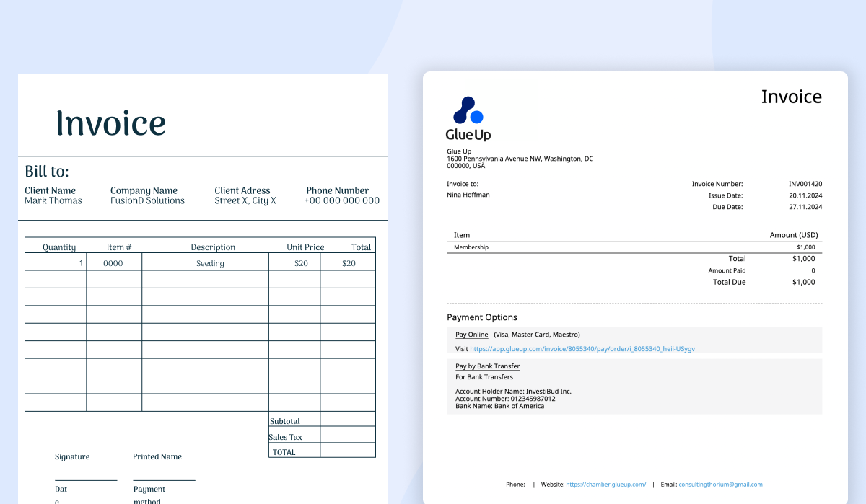Viewport: 866px width, 504px height.
Task: Select the Item # 0000 cell
Action: coord(115,262)
